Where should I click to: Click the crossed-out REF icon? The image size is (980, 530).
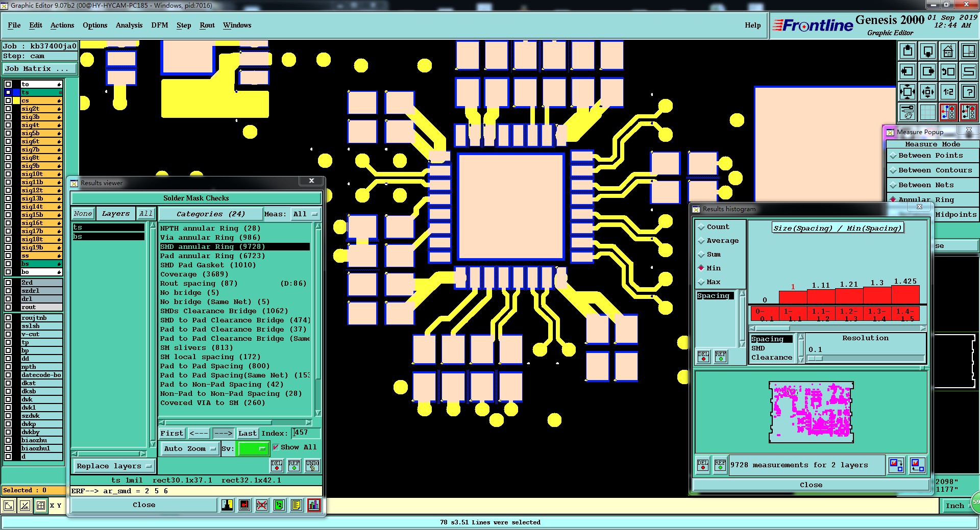pos(262,505)
